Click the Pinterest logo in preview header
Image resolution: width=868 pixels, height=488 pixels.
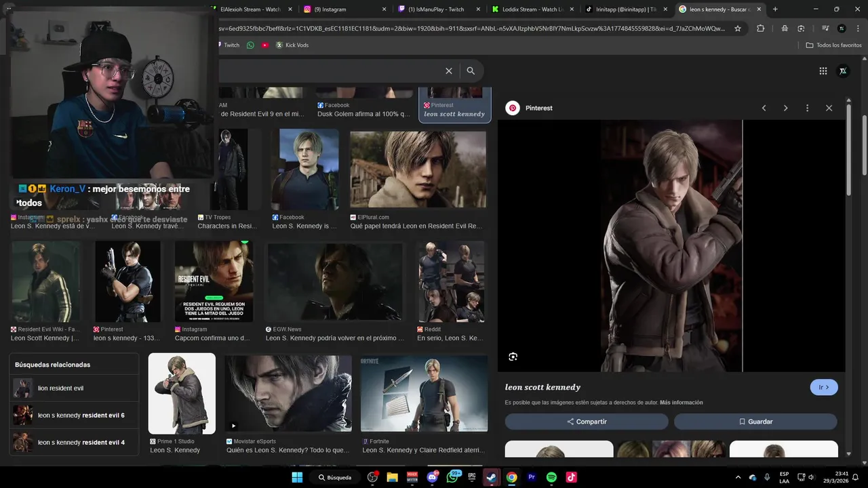[x=513, y=108]
